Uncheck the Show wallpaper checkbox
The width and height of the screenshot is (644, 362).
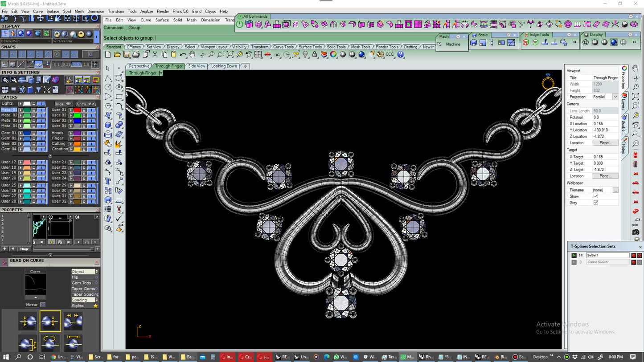click(x=596, y=196)
